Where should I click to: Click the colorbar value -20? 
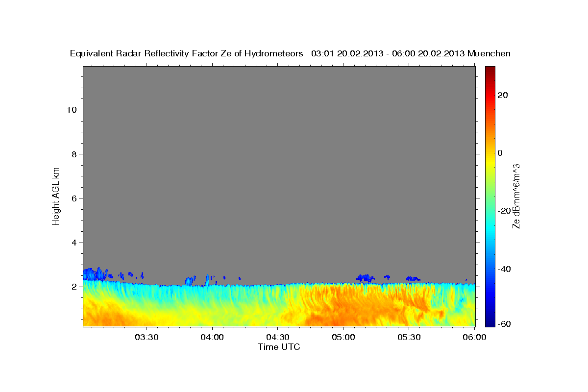pyautogui.click(x=504, y=211)
